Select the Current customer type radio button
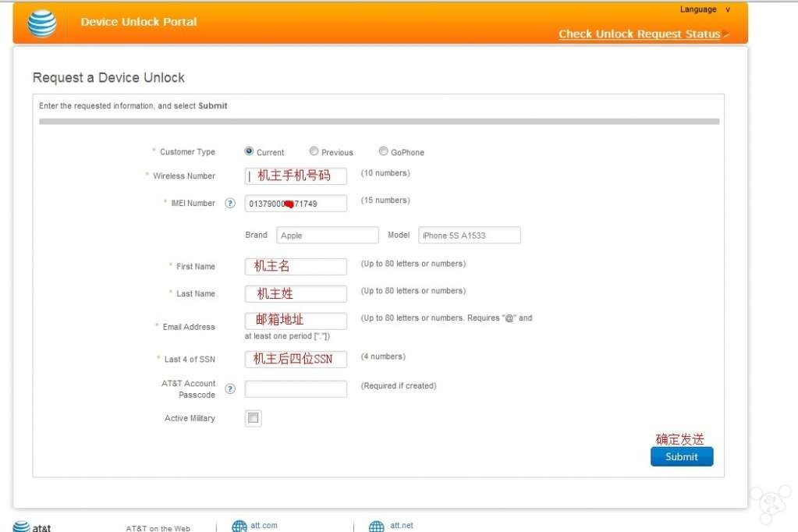Image resolution: width=798 pixels, height=532 pixels. (x=250, y=151)
